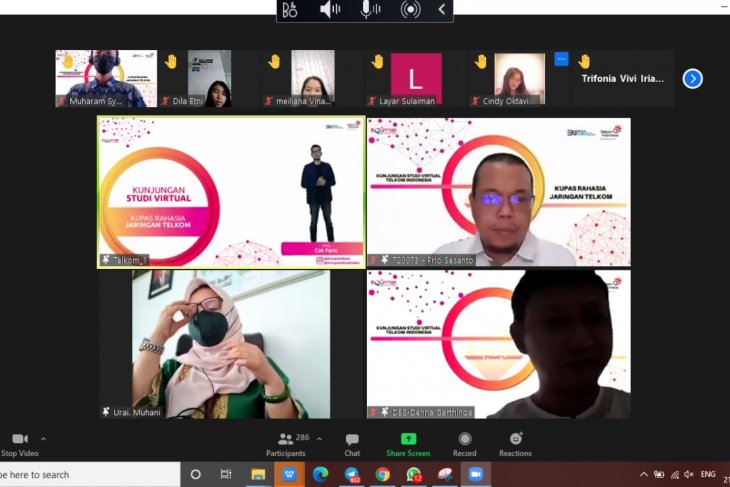The image size is (730, 487).
Task: Click the speaker volume icon in top bar
Action: (330, 9)
